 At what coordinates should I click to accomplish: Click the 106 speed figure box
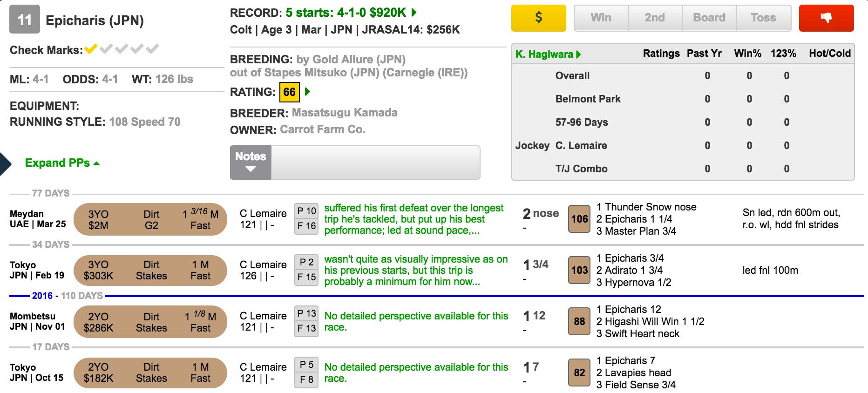coord(579,219)
